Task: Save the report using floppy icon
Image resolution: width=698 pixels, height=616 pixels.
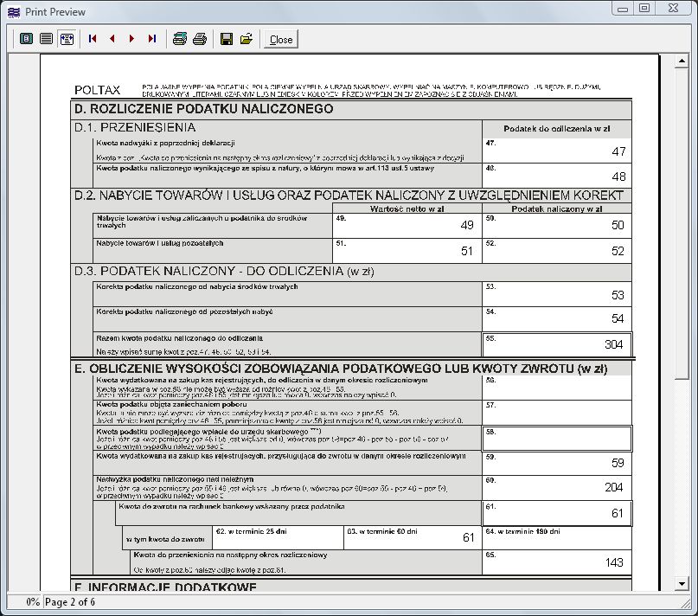Action: (227, 39)
